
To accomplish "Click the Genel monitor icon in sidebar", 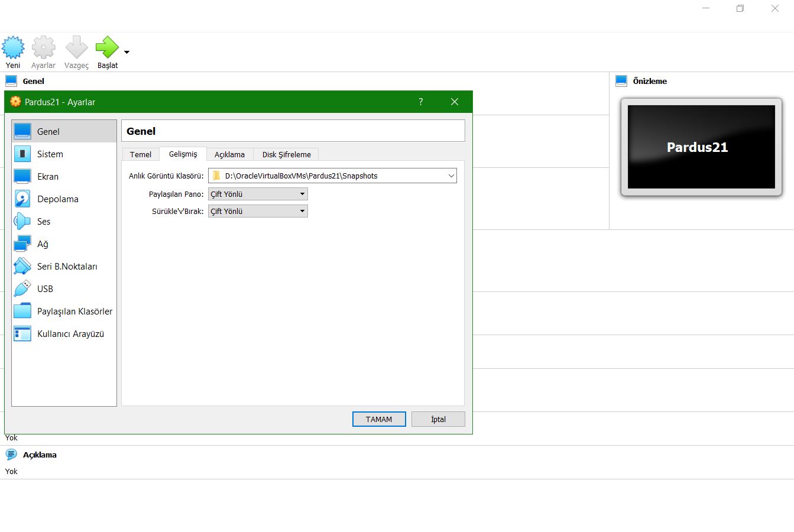I will click(x=22, y=131).
